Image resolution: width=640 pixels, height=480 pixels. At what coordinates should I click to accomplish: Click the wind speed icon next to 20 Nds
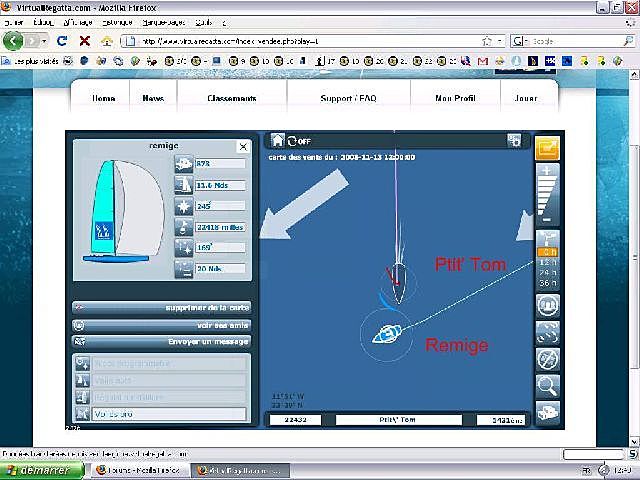point(184,269)
